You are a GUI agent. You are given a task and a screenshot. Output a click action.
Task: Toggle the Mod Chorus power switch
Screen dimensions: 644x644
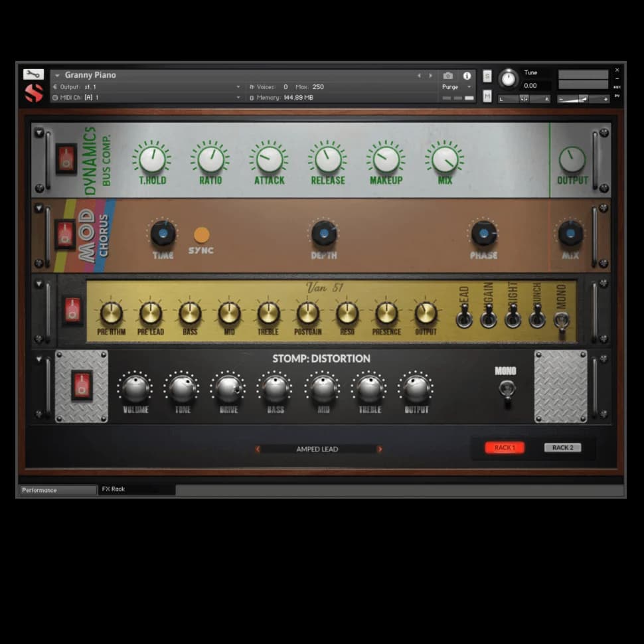click(64, 234)
